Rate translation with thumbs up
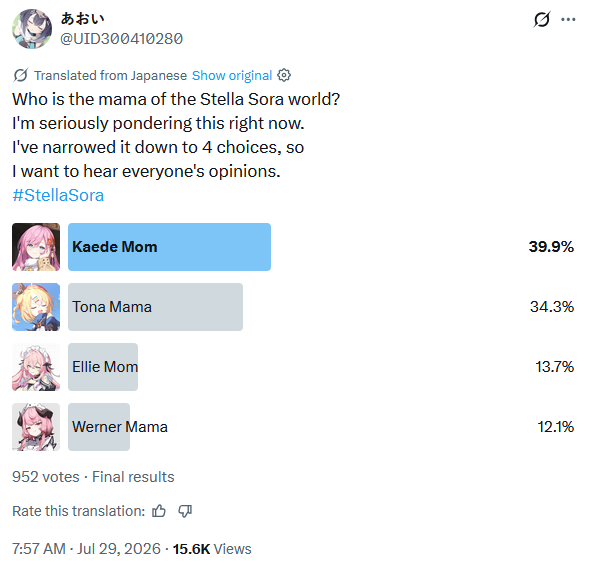592x572 pixels. [159, 511]
